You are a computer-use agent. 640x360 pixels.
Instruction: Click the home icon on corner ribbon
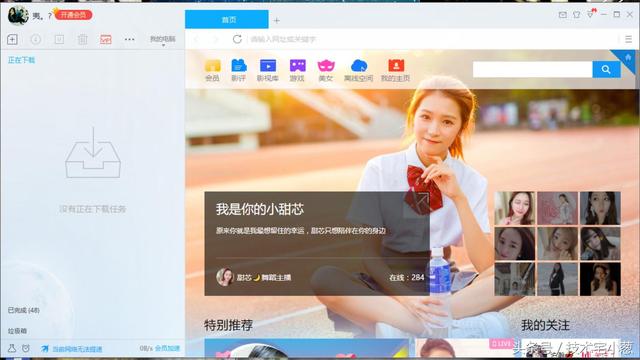click(628, 58)
